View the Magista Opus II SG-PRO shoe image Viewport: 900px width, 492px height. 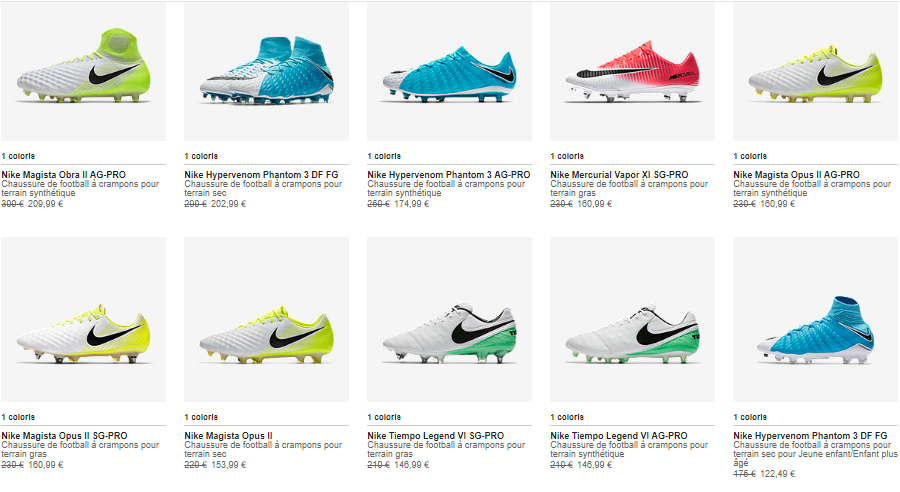tap(83, 319)
